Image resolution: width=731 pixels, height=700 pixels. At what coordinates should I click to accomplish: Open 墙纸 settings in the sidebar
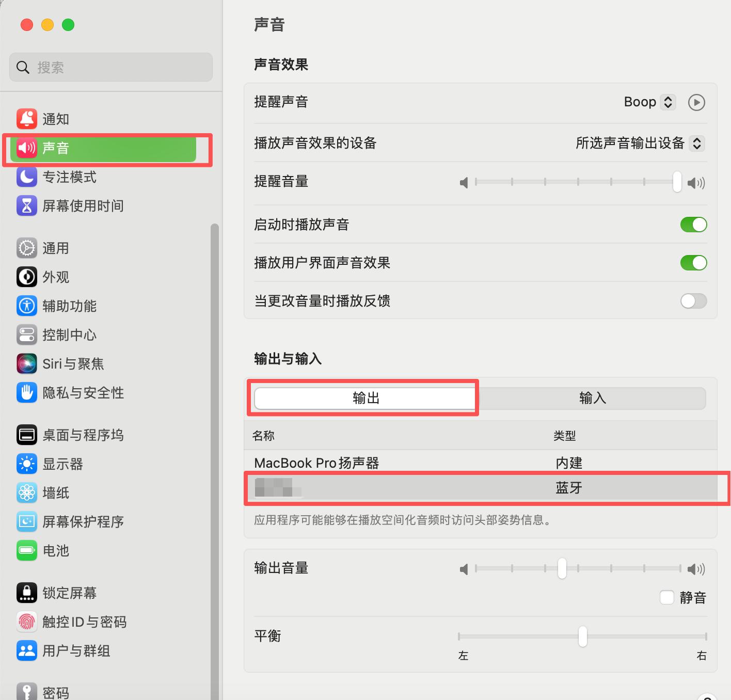coord(55,492)
